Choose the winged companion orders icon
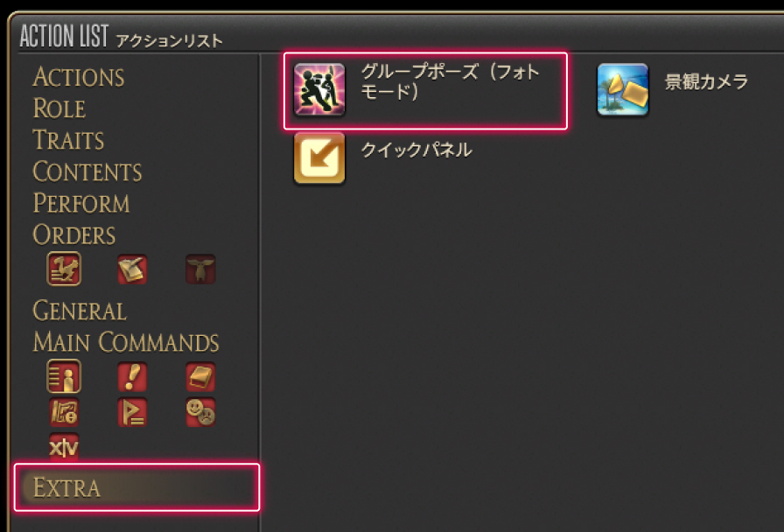 200,269
